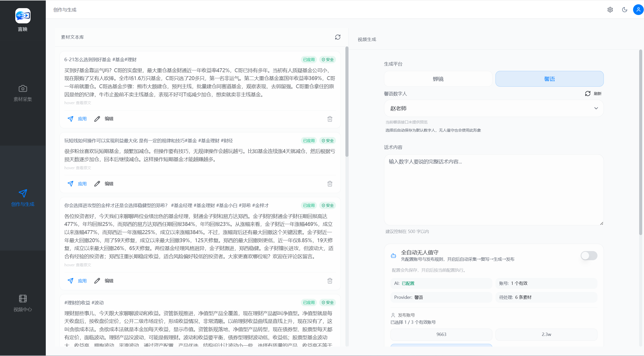Apply the 金梓才 vs 郑希 material
Viewport: 644px width, 356px height.
coord(77,281)
